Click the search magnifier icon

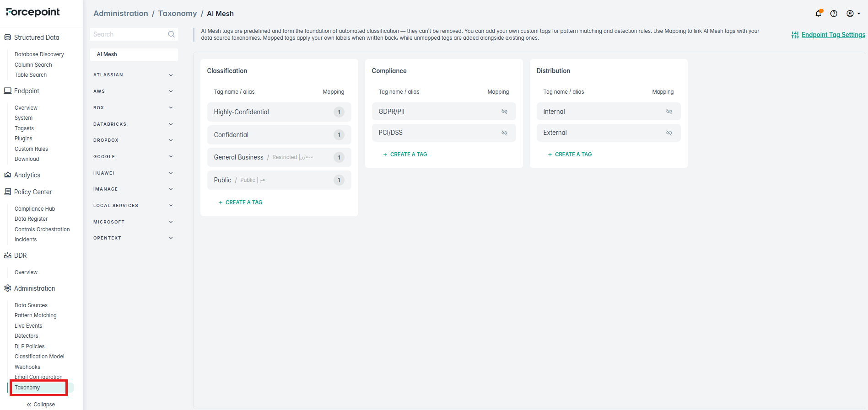(x=171, y=34)
